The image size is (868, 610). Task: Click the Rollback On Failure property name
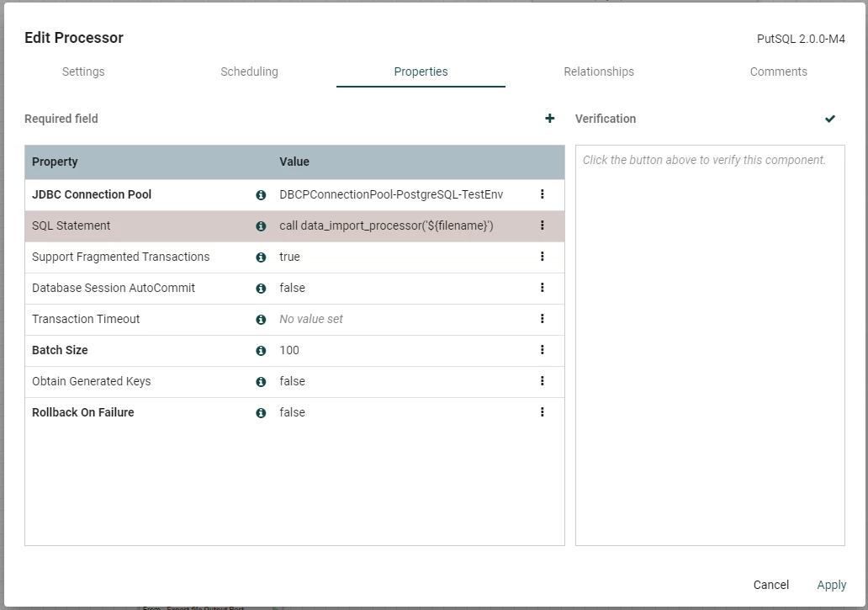pos(83,412)
